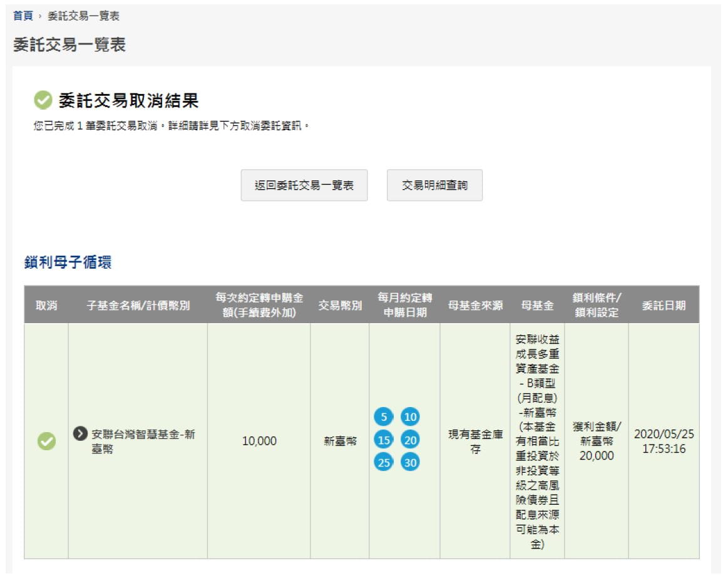728x578 pixels.
Task: Click green checkmark beside 委託交易取消結果
Action: click(x=43, y=100)
